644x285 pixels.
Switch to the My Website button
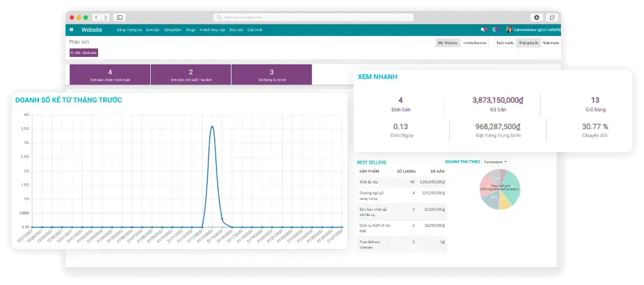point(447,43)
